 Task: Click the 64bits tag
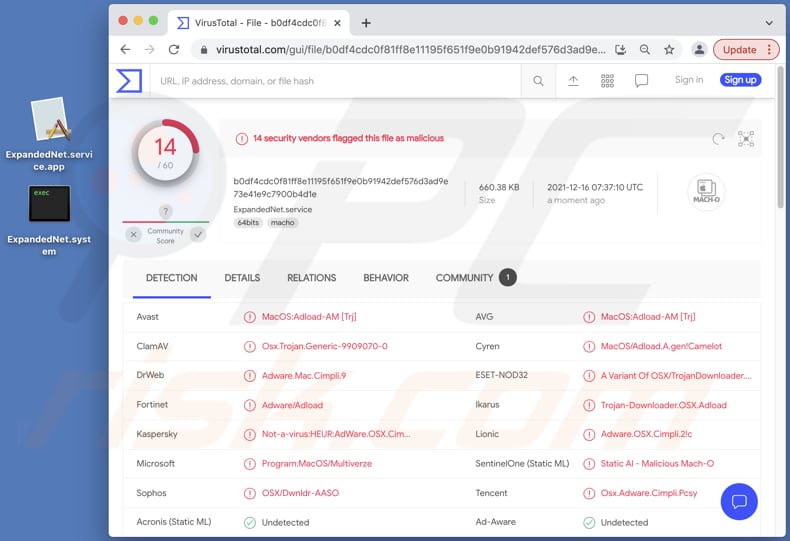(248, 223)
